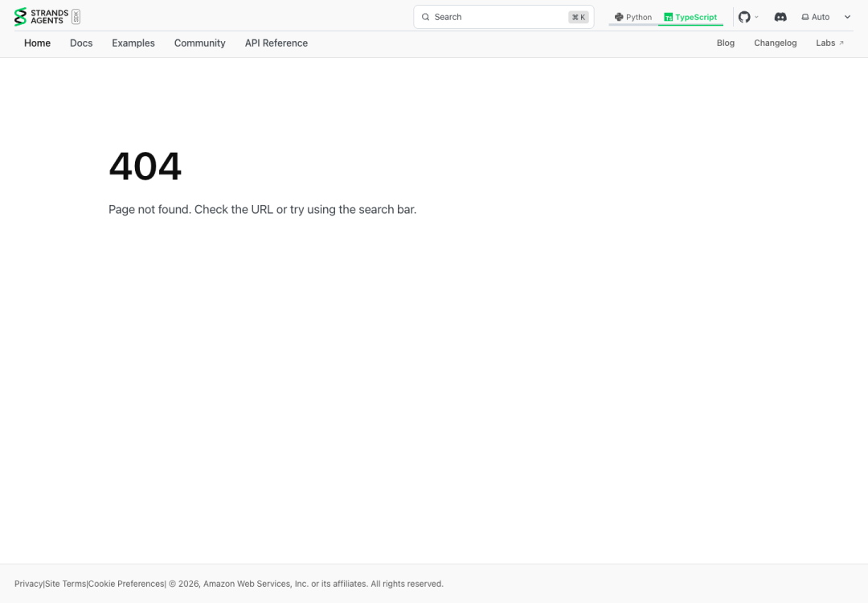Click the Python snake icon

point(619,17)
